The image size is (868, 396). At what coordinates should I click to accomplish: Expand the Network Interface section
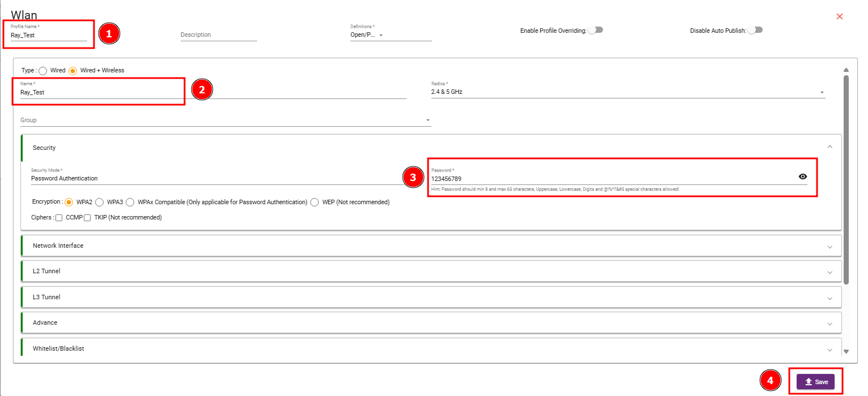pyautogui.click(x=431, y=246)
